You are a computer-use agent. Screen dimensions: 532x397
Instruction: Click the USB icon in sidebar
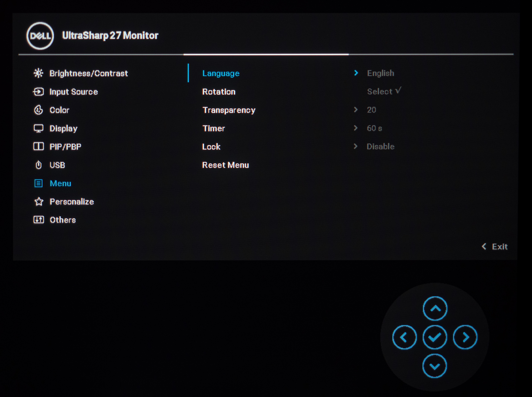(x=39, y=165)
